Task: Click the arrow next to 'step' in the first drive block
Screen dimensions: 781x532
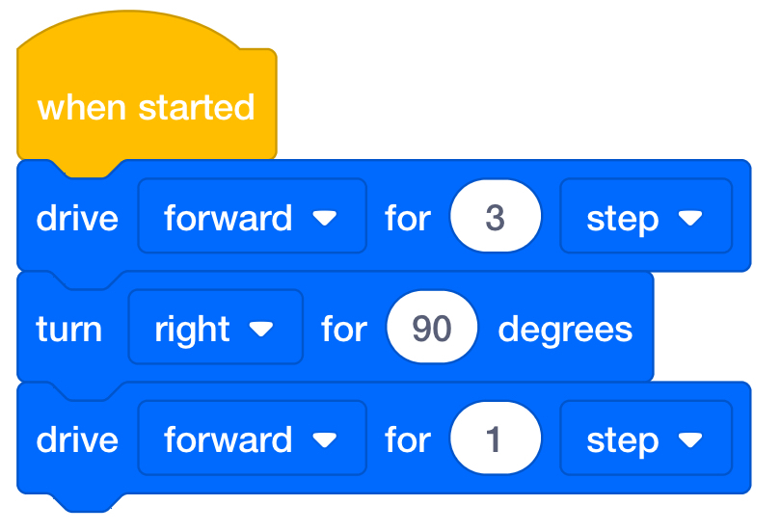Action: pos(690,218)
